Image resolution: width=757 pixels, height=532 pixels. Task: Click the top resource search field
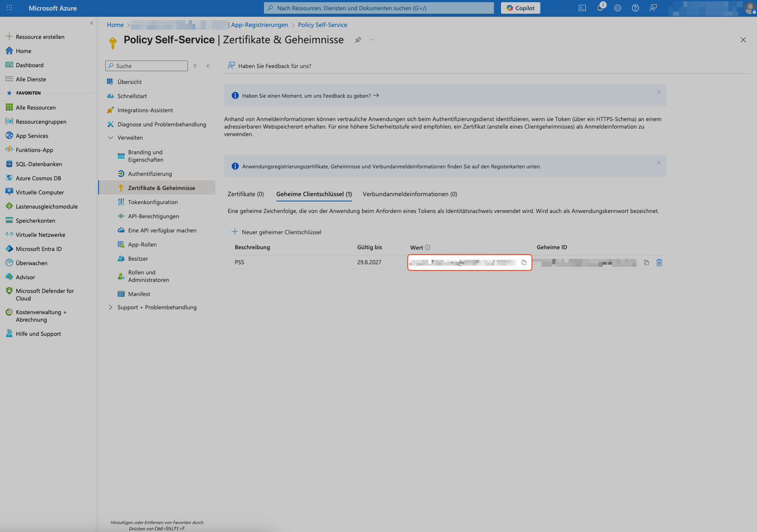[379, 8]
